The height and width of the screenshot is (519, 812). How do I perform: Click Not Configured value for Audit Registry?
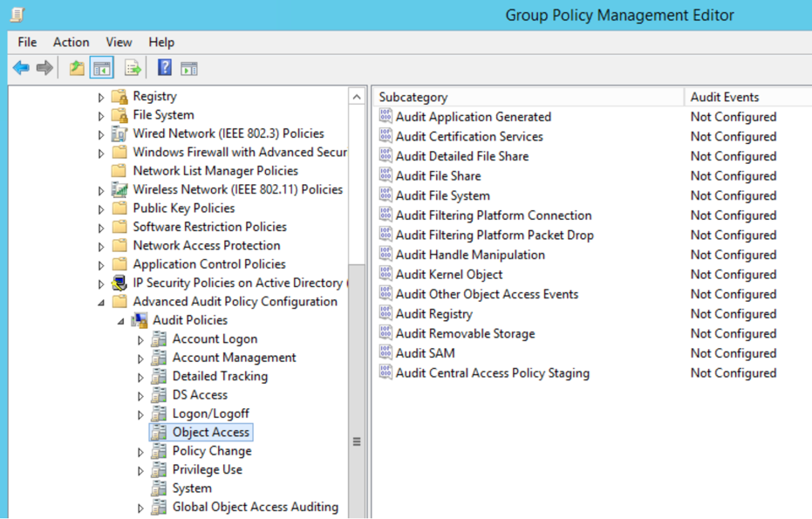pos(734,313)
